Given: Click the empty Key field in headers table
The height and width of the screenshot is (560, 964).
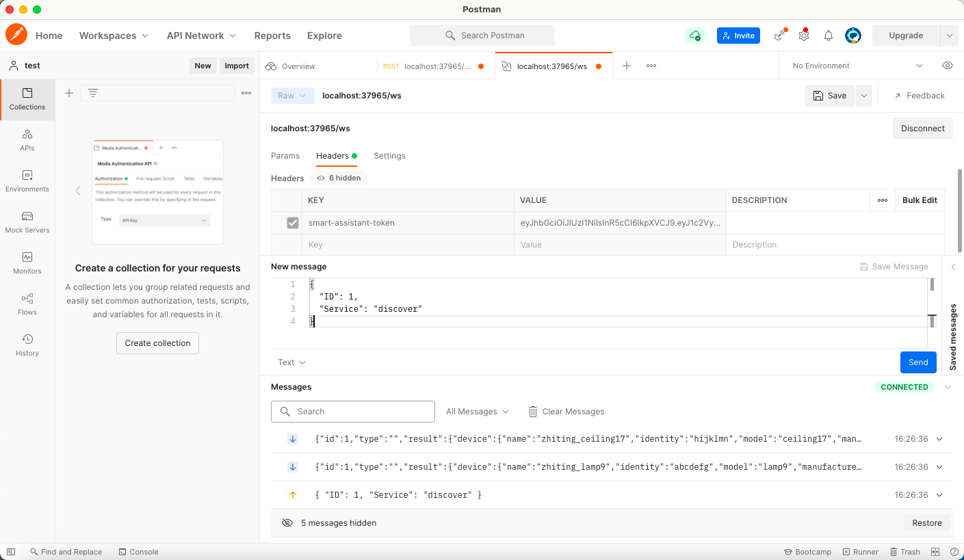Looking at the screenshot, I should 408,245.
